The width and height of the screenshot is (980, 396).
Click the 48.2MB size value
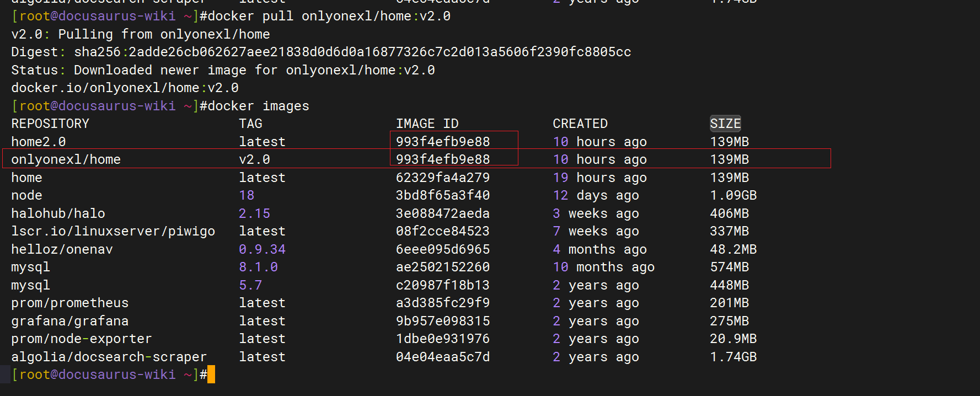tap(733, 249)
